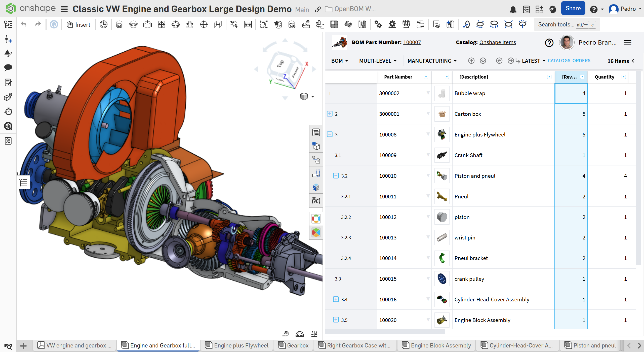Viewport: 644px width, 352px height.
Task: Open the OpenBOM hamburger menu icon
Action: click(627, 43)
